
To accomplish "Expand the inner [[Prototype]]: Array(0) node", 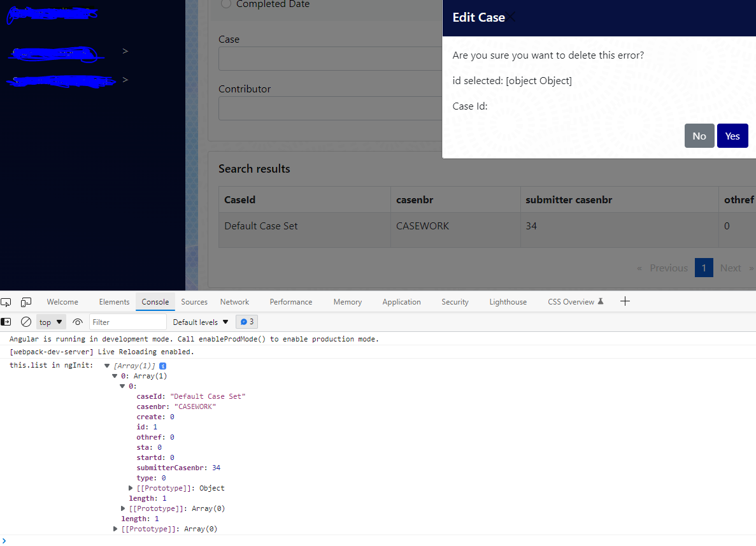I will tap(123, 508).
